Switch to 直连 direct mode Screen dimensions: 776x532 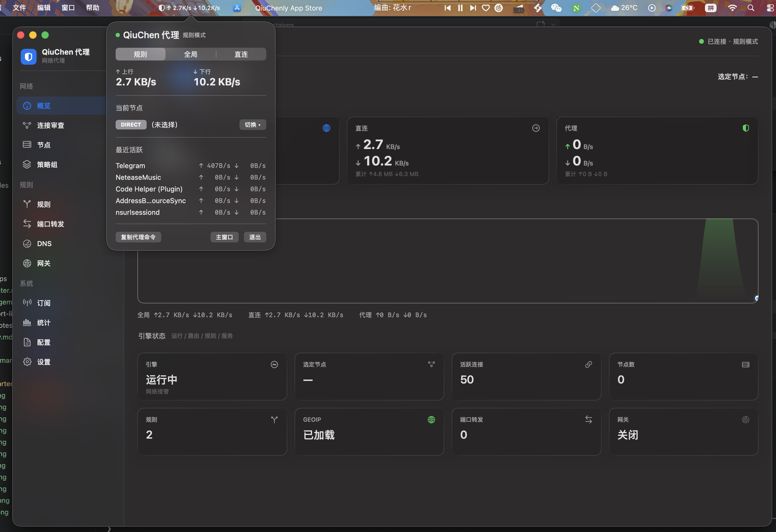tap(241, 54)
